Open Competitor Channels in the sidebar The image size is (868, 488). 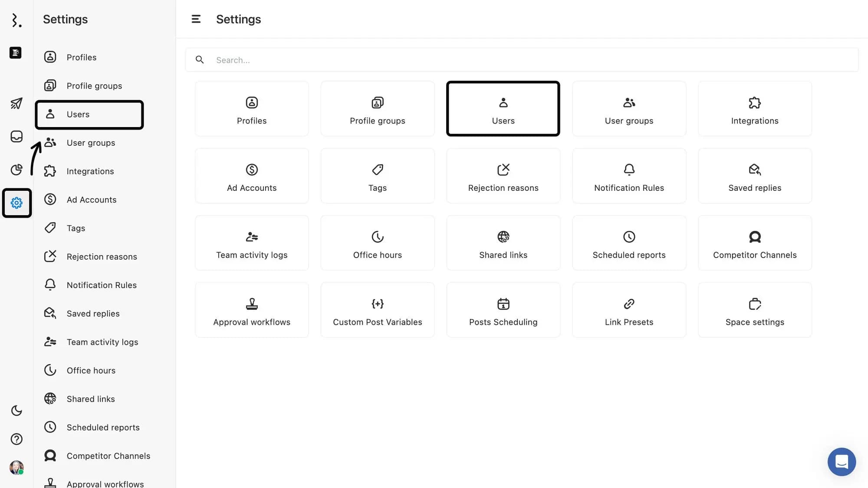click(x=105, y=456)
